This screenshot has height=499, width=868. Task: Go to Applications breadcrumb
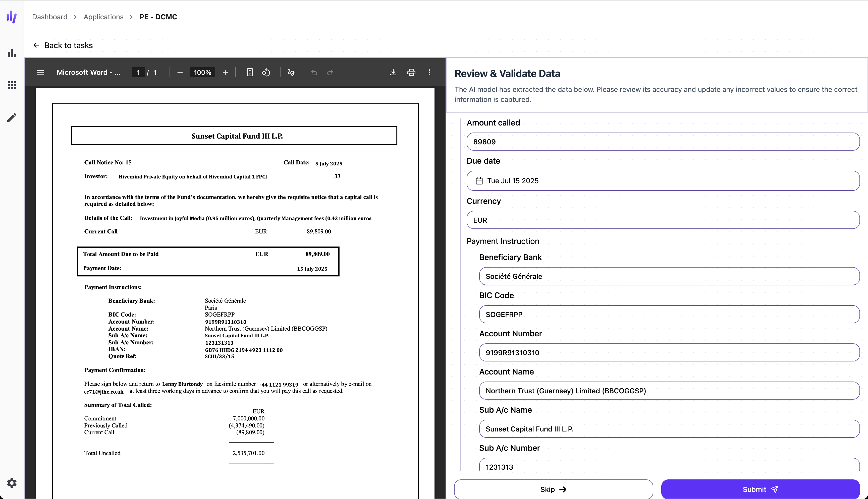click(x=103, y=17)
